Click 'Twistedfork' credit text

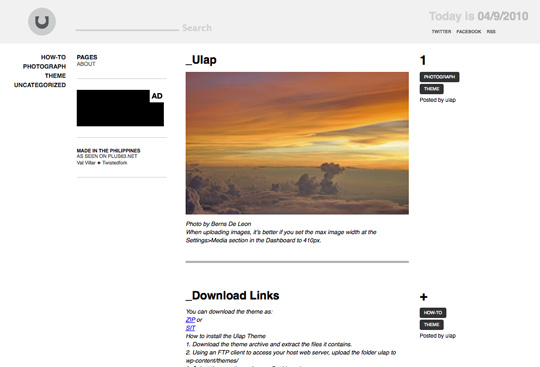tap(115, 163)
